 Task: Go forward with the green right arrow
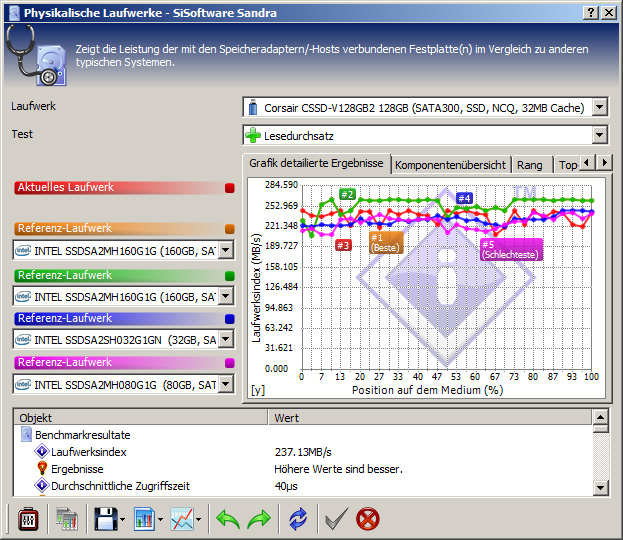(x=259, y=519)
